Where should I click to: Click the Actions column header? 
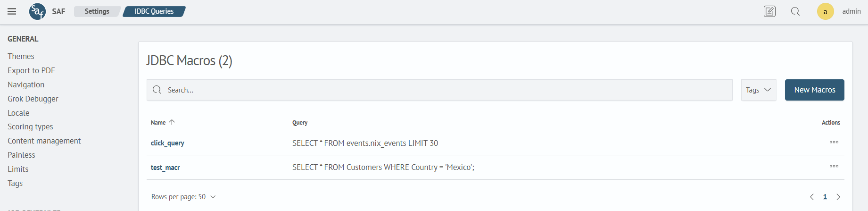(x=831, y=123)
